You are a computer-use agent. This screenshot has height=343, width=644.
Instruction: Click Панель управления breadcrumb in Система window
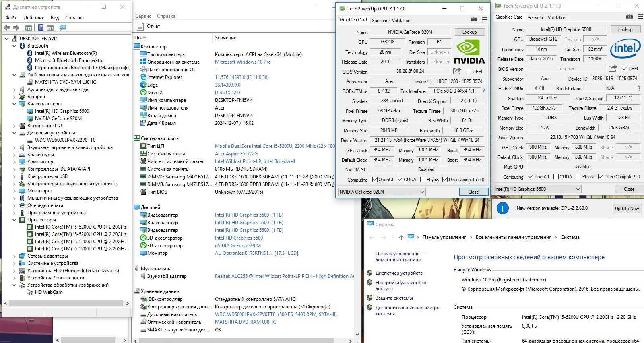[444, 238]
